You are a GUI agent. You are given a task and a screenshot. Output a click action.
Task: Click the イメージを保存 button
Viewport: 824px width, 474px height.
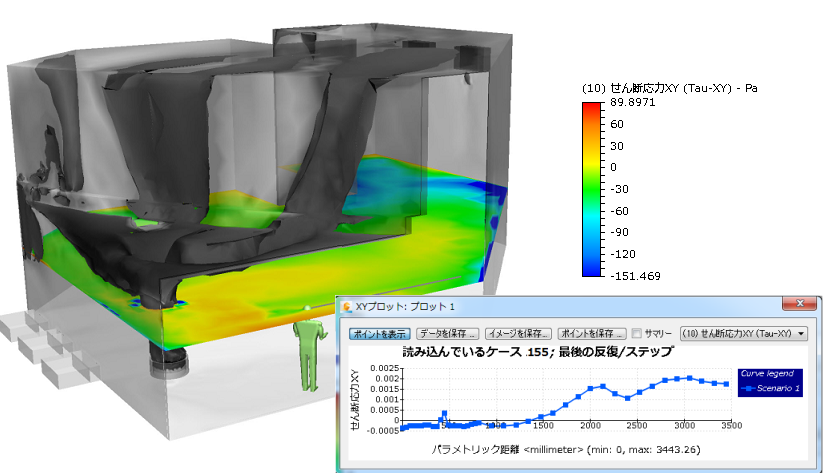pyautogui.click(x=518, y=334)
